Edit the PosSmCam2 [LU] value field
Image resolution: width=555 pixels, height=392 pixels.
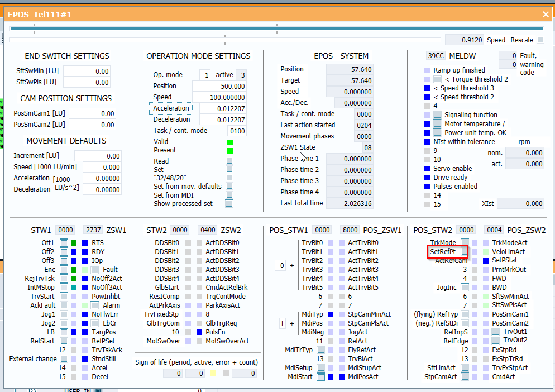(92, 125)
